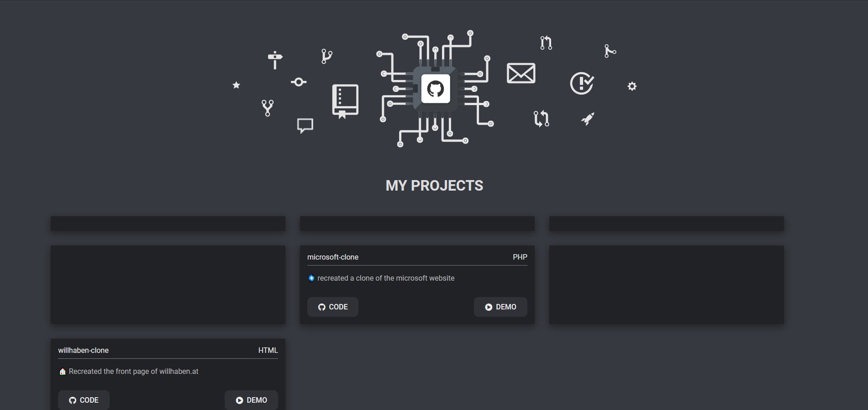Click the issue reopened clock icon

tap(582, 83)
